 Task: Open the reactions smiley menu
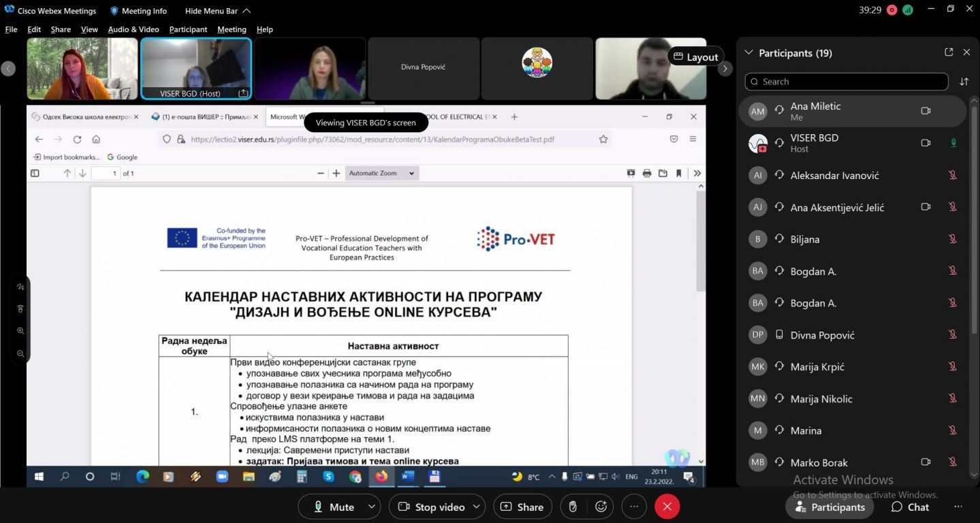coord(601,507)
